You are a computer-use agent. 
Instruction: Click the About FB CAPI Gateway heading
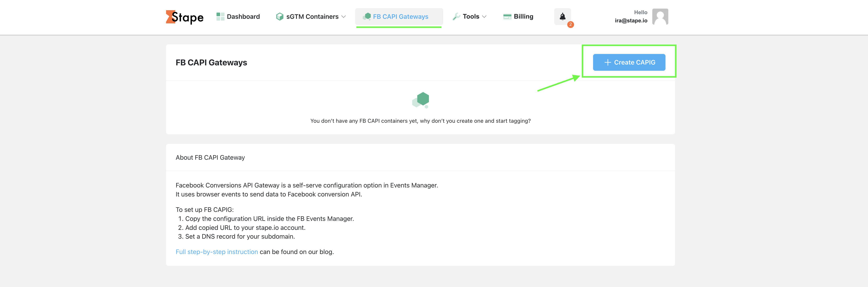tap(210, 157)
